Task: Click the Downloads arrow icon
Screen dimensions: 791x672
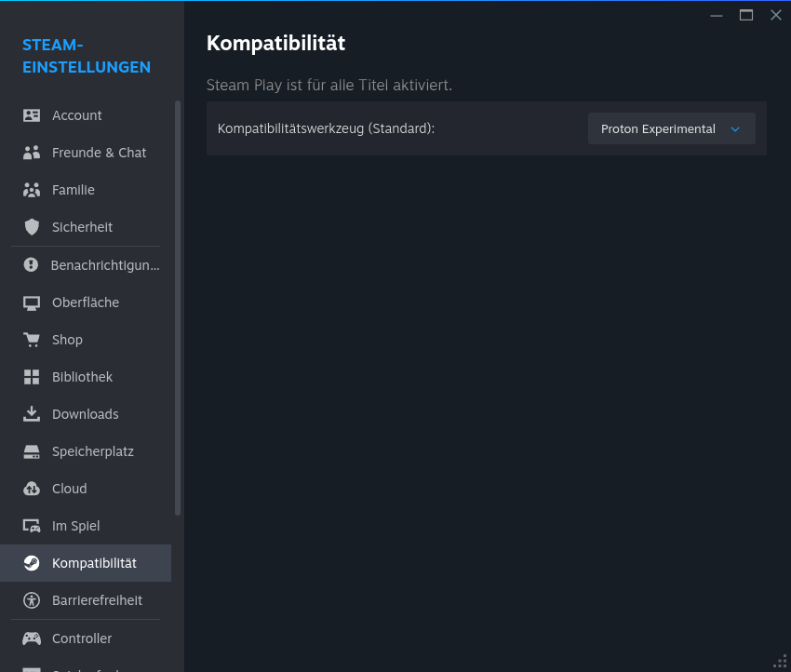Action: coord(32,414)
